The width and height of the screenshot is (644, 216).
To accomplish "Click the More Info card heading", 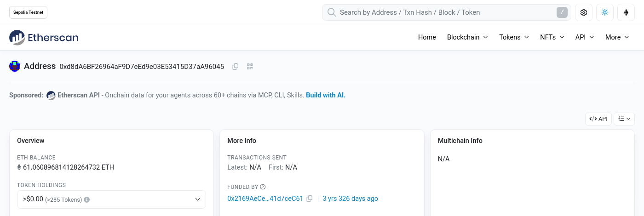I will point(242,141).
